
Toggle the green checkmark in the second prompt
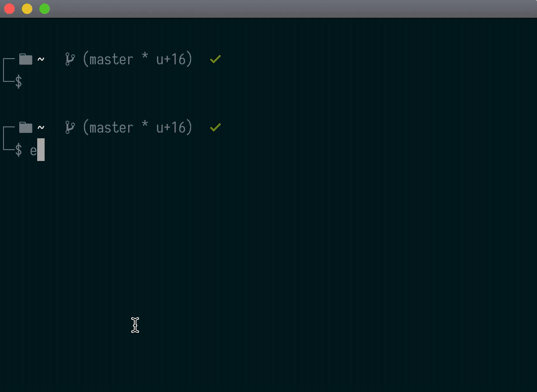click(x=215, y=127)
